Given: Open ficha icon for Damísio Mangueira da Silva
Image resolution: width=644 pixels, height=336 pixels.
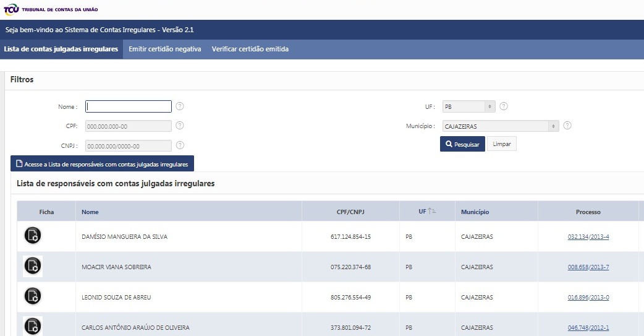Looking at the screenshot, I should [x=33, y=236].
